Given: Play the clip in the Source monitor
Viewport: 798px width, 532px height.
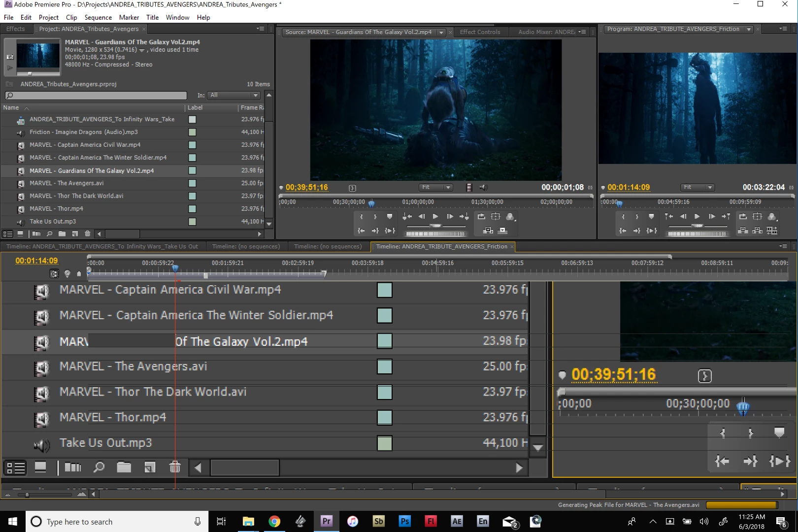Looking at the screenshot, I should click(x=435, y=216).
